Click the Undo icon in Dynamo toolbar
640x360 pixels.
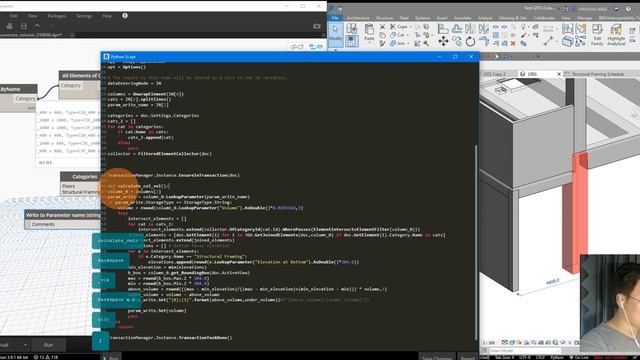(38, 26)
